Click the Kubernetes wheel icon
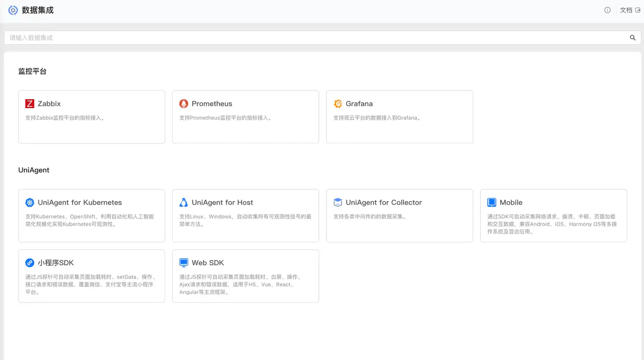The image size is (644, 360). coord(30,202)
